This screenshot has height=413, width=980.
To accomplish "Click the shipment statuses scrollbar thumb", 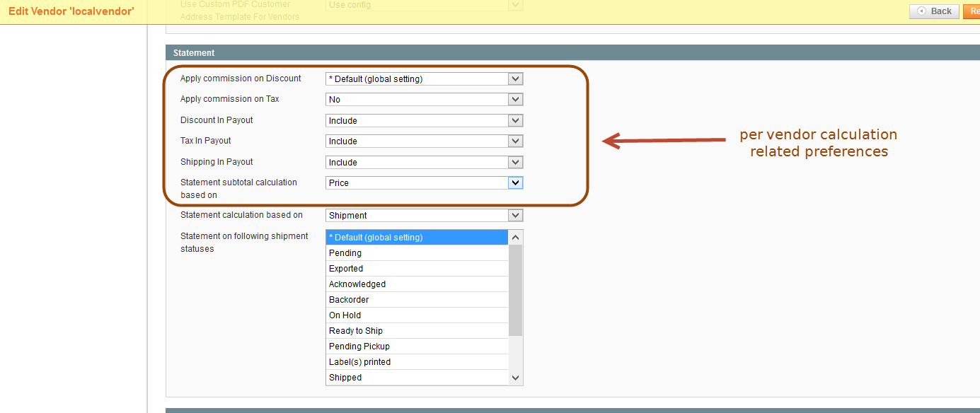I will coord(516,290).
